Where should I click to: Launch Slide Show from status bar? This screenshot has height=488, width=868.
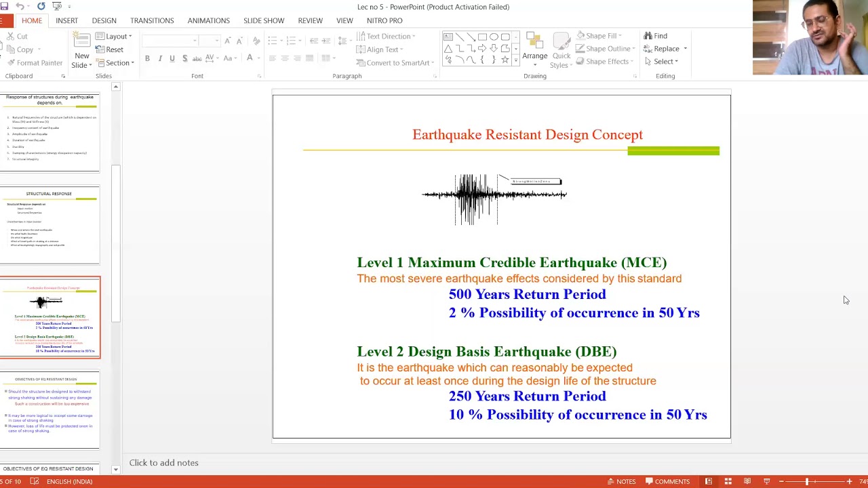pos(767,481)
